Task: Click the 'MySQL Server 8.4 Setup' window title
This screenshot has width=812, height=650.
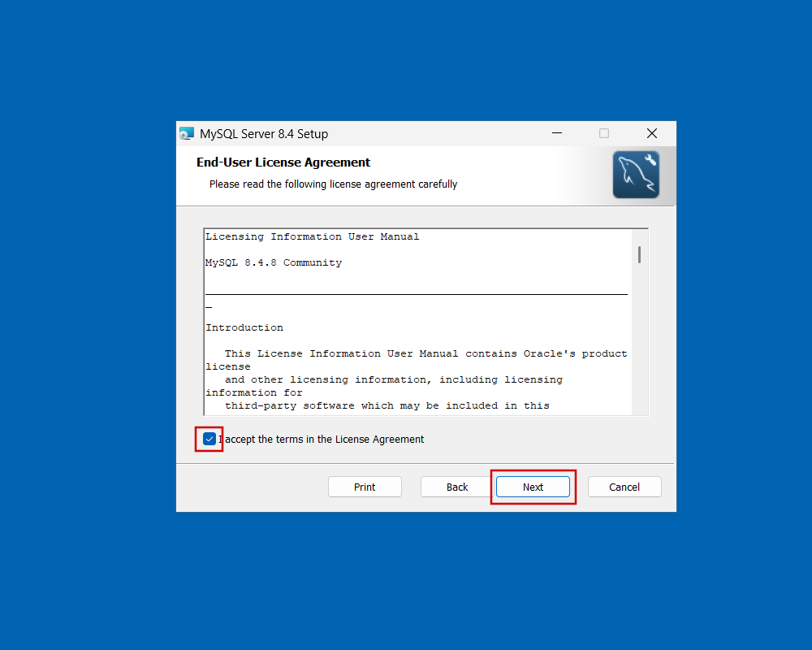Action: (x=264, y=134)
